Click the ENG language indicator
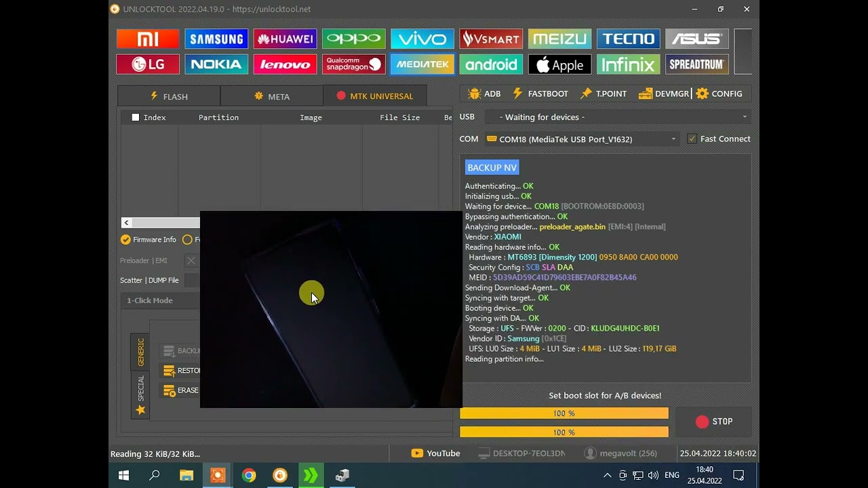868x488 pixels. 672,475
